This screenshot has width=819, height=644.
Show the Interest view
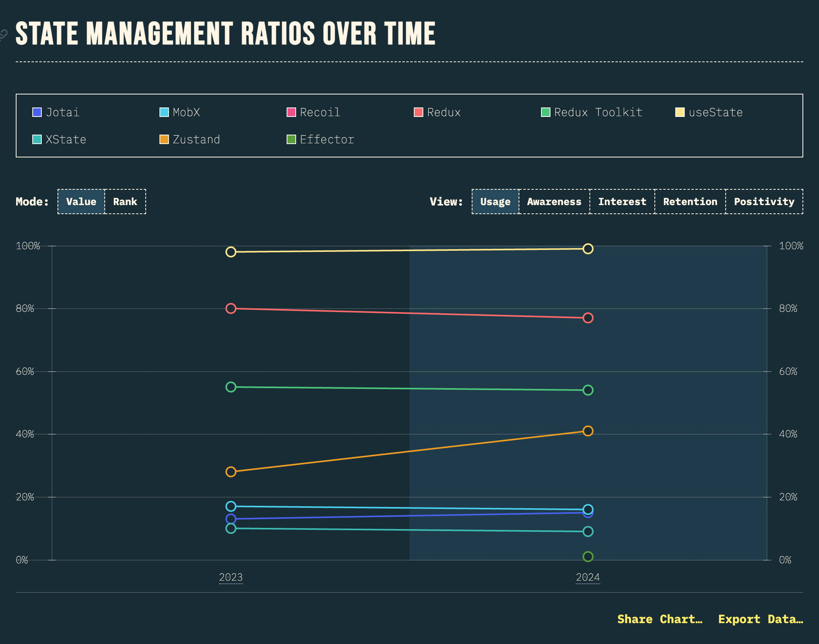coord(622,202)
